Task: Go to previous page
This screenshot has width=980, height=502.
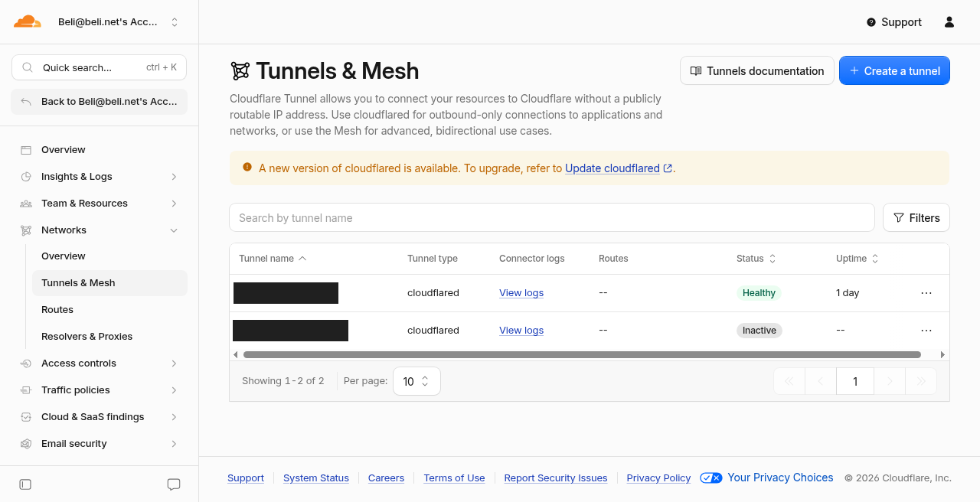Action: pyautogui.click(x=821, y=381)
